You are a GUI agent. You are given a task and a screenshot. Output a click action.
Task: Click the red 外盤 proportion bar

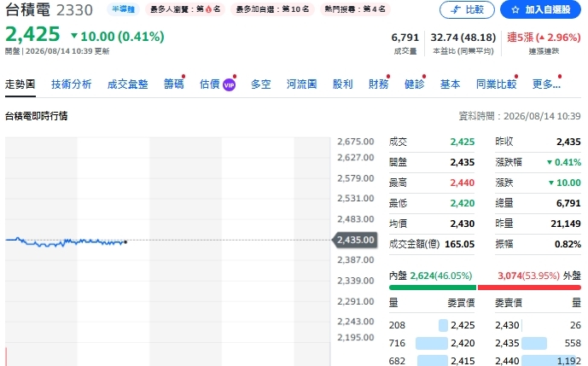529,288
